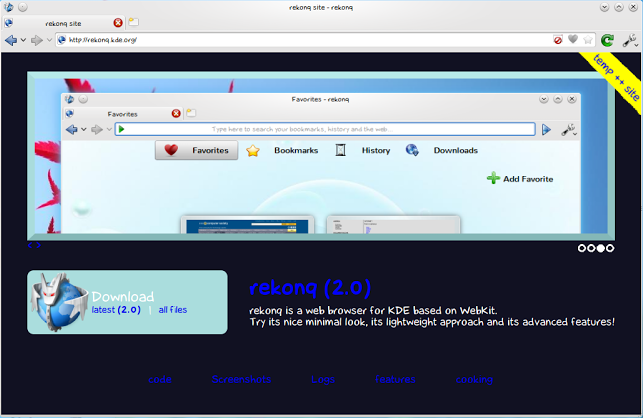Click the new tab icon beside the rekonq site tab
This screenshot has height=418, width=643.
[134, 22]
